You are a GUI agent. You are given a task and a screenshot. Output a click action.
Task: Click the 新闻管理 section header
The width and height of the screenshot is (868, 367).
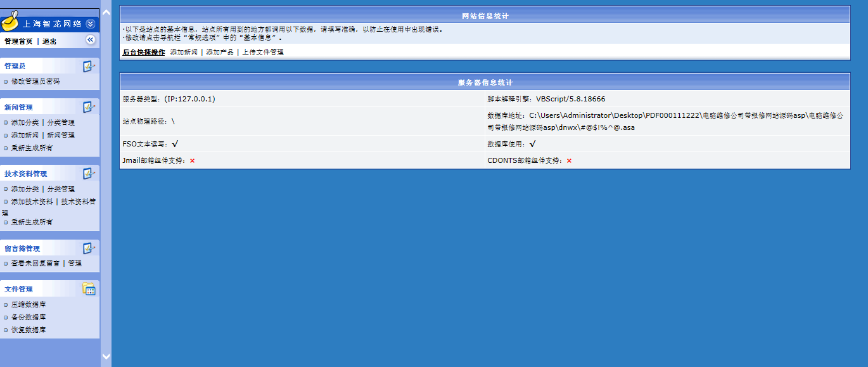coord(18,107)
